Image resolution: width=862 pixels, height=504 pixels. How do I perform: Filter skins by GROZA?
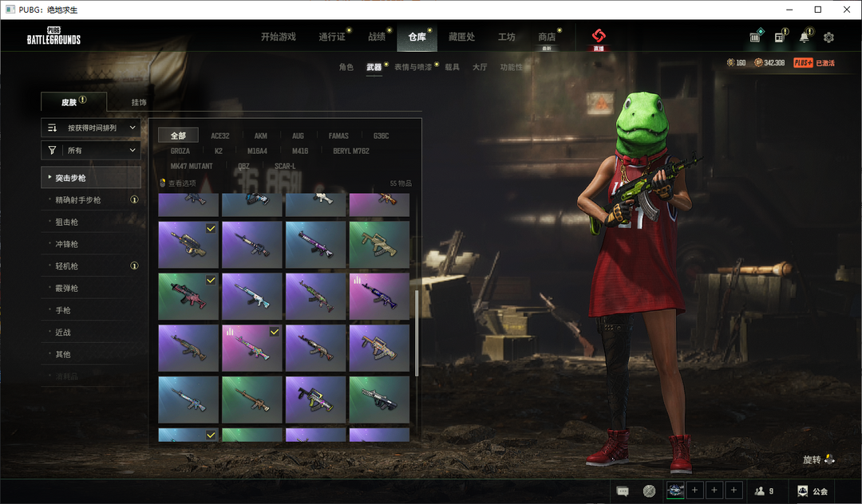tap(180, 151)
